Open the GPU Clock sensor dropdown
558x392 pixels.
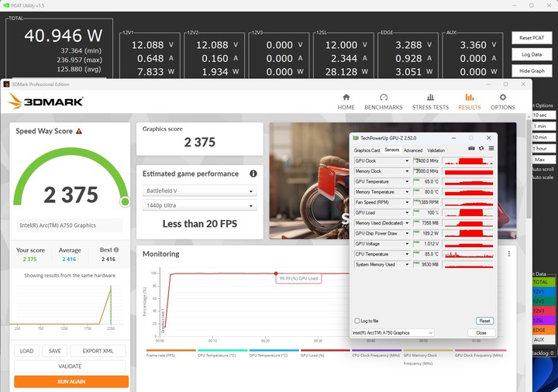pyautogui.click(x=407, y=161)
